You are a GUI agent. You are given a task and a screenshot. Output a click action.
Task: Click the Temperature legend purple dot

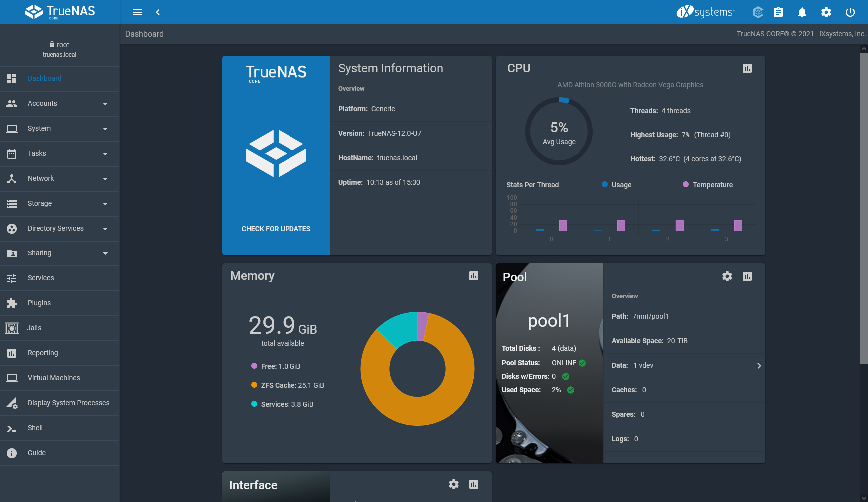[x=686, y=184]
